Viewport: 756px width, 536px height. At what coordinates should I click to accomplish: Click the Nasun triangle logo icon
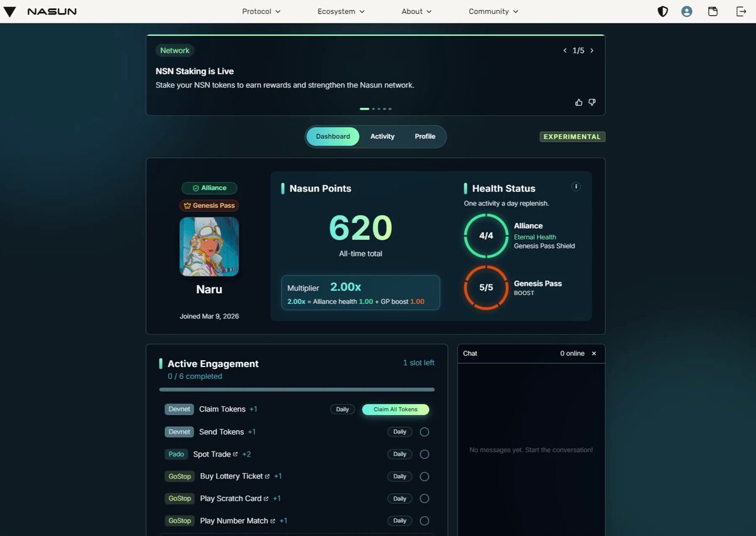(10, 12)
